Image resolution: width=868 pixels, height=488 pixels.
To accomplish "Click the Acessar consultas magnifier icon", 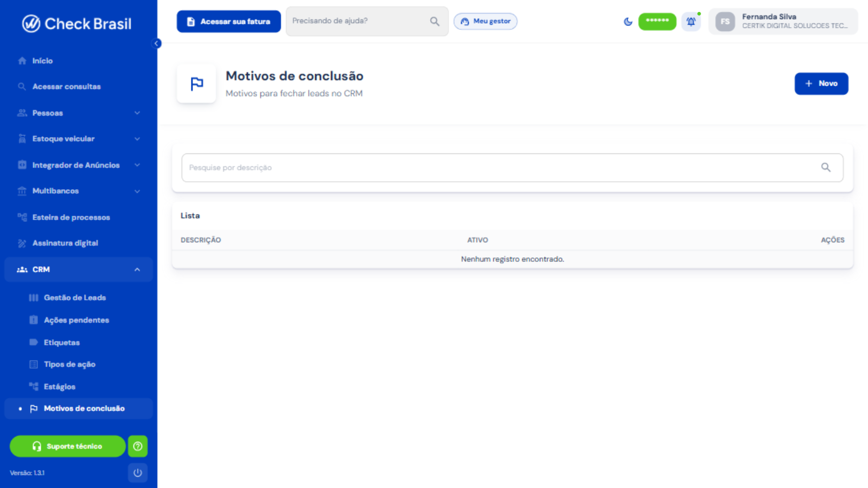I will 22,87.
